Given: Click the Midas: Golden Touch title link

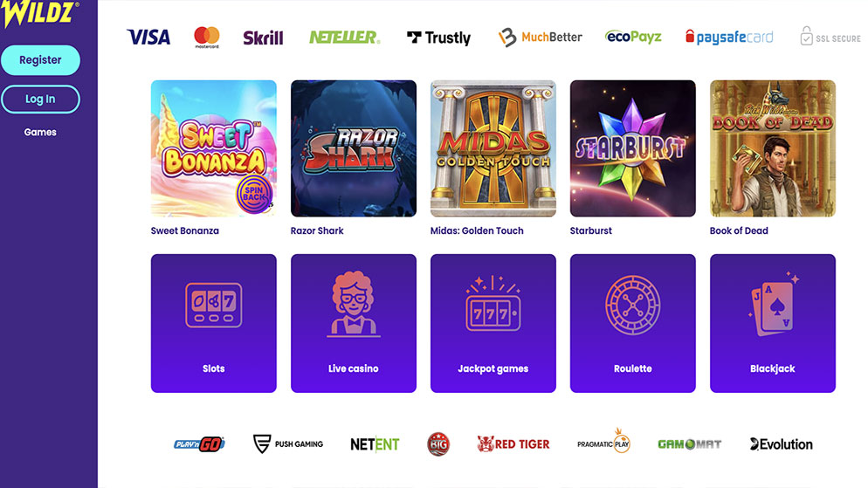Looking at the screenshot, I should tap(477, 230).
